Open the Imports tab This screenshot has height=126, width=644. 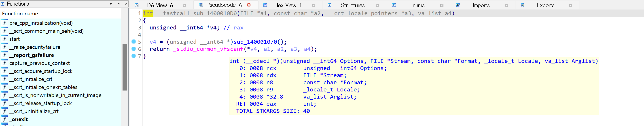click(481, 5)
